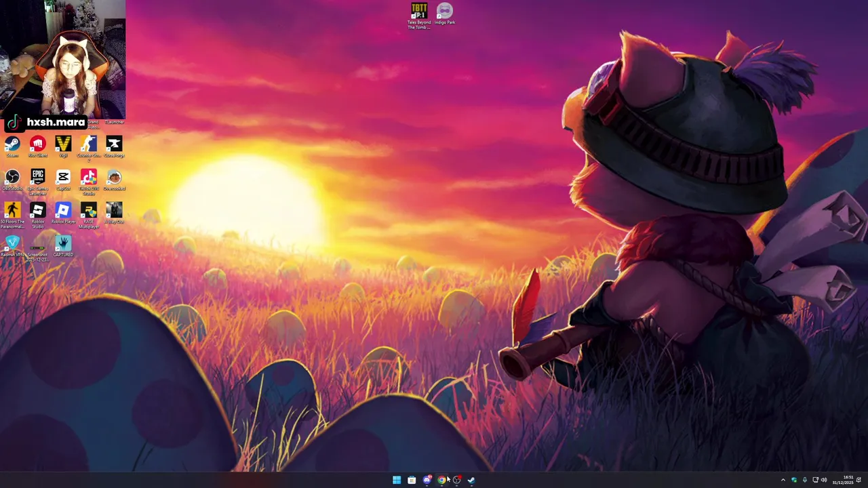868x488 pixels.
Task: Open the Windows Start menu
Action: (x=397, y=480)
